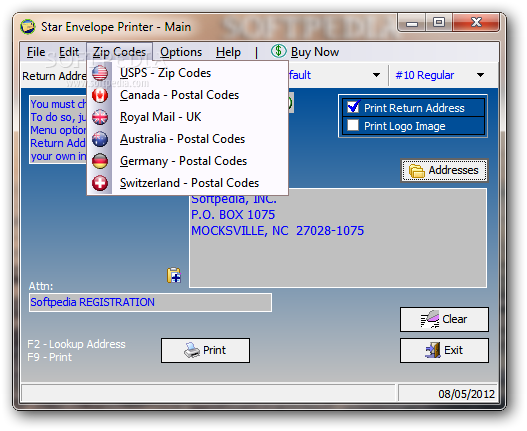Click the Attn field with Softpedia REGISTRATION
The width and height of the screenshot is (527, 431).
click(150, 302)
